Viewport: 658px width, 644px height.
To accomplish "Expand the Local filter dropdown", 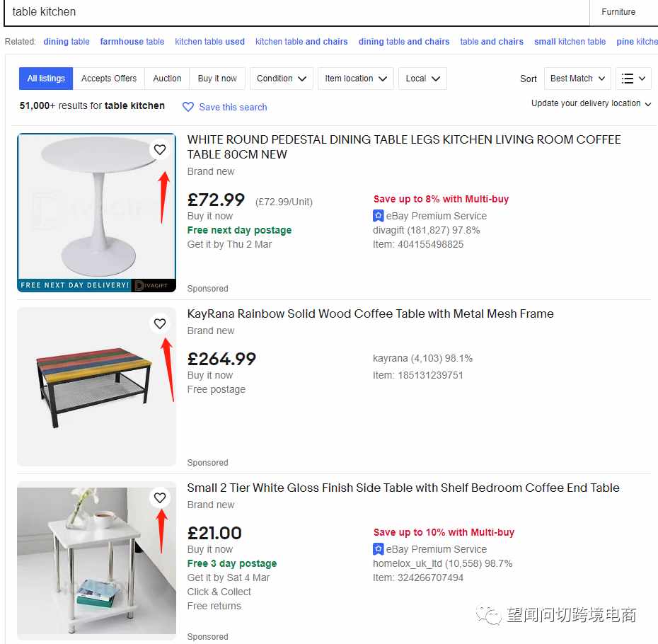I will [x=422, y=79].
